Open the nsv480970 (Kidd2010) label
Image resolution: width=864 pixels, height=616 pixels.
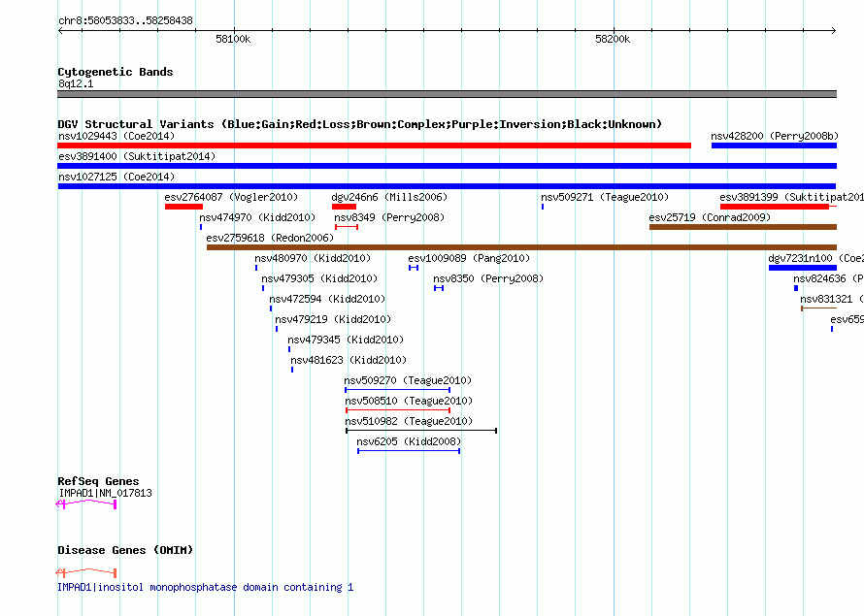(x=313, y=258)
